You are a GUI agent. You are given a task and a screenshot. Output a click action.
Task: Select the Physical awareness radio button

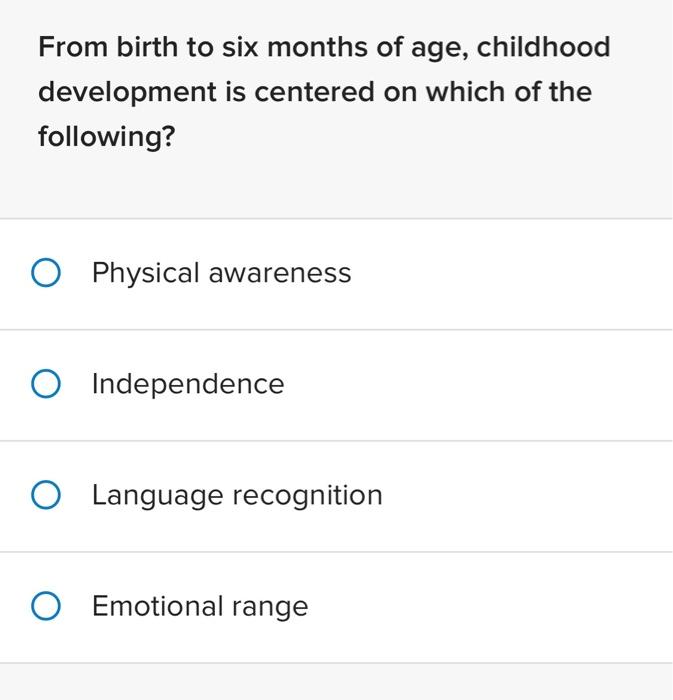coord(46,273)
